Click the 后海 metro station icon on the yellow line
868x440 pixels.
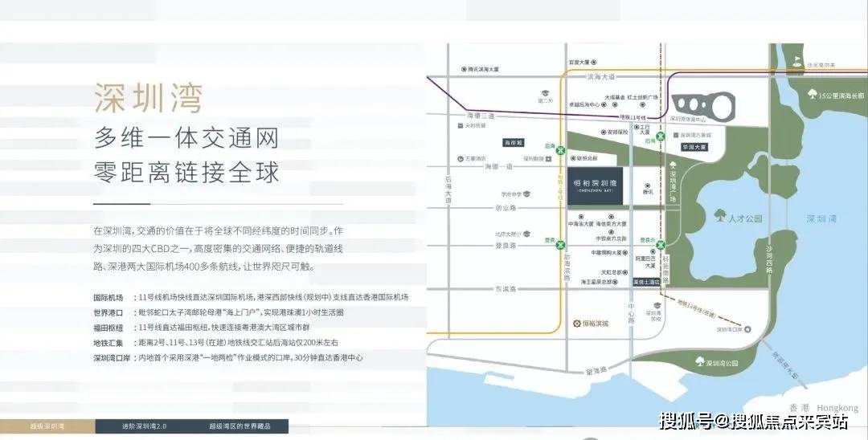point(563,149)
